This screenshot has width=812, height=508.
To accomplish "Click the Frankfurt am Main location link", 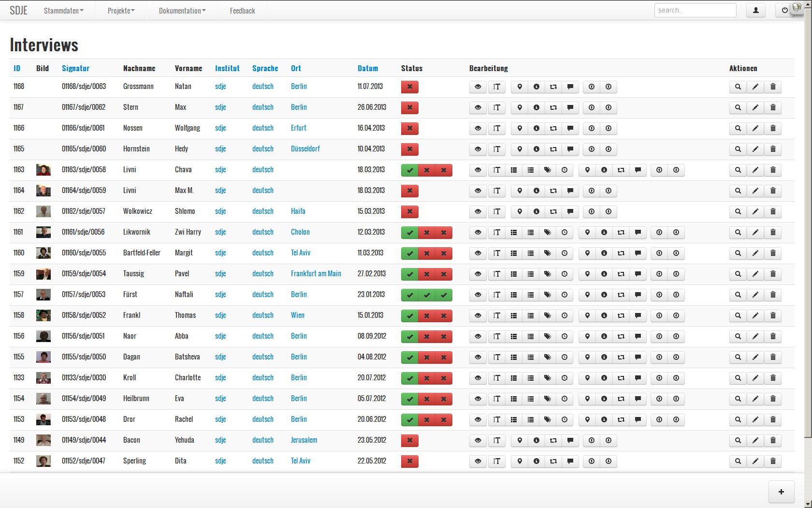I will point(316,273).
